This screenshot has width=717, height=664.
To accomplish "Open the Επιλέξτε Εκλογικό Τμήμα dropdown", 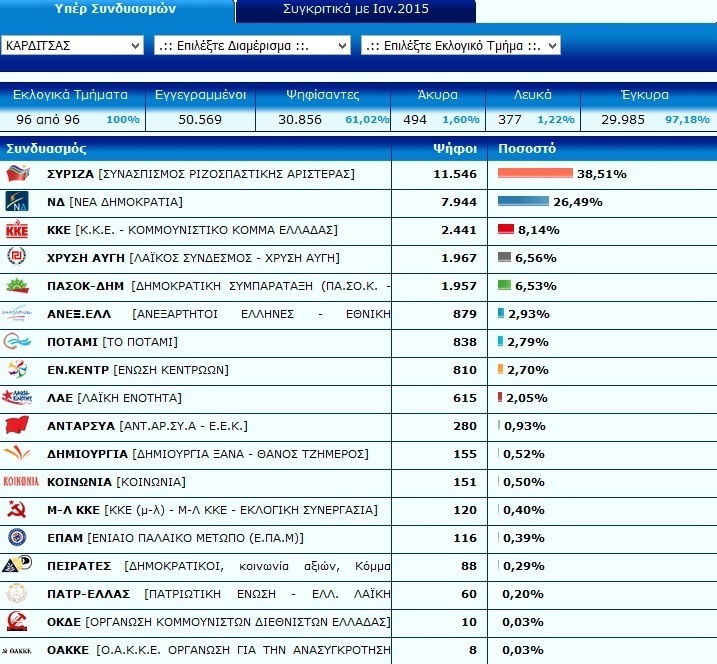I will pyautogui.click(x=460, y=46).
